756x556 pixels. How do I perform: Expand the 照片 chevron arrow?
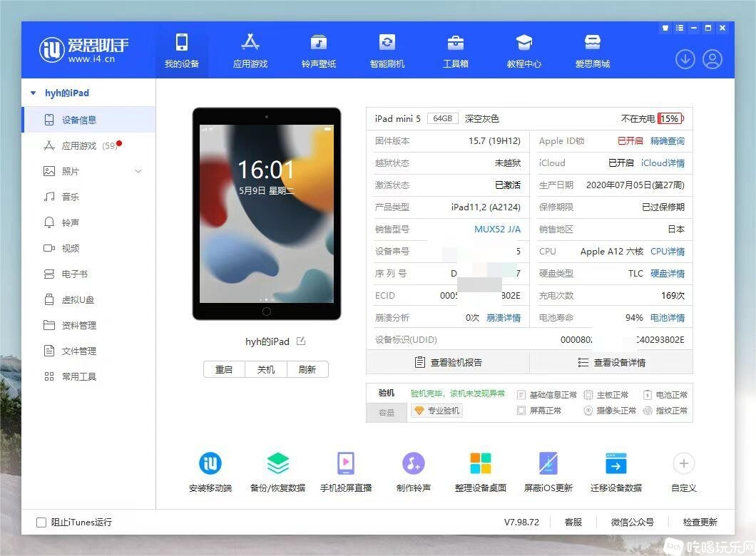138,171
